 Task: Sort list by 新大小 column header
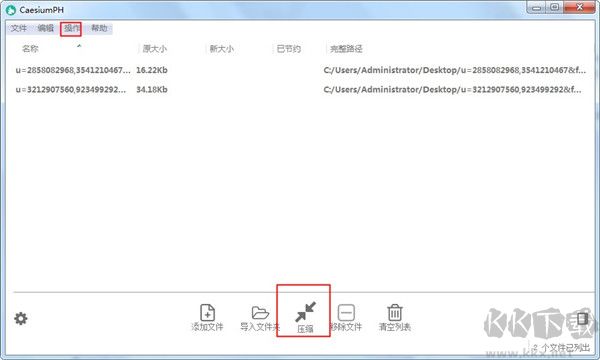point(222,49)
